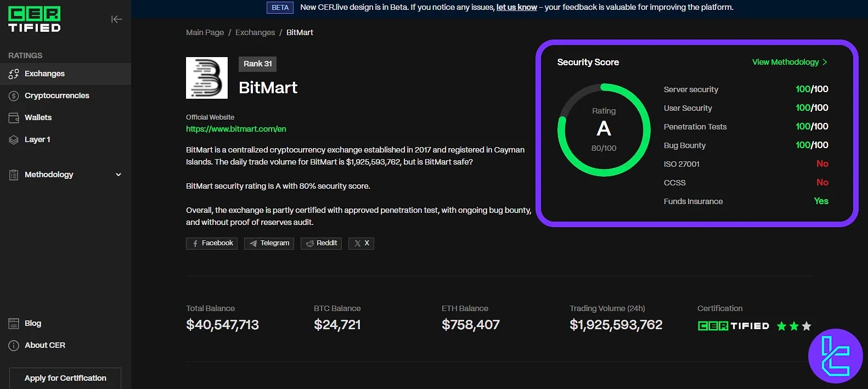
Task: Go to Main Page breadcrumb
Action: click(205, 32)
